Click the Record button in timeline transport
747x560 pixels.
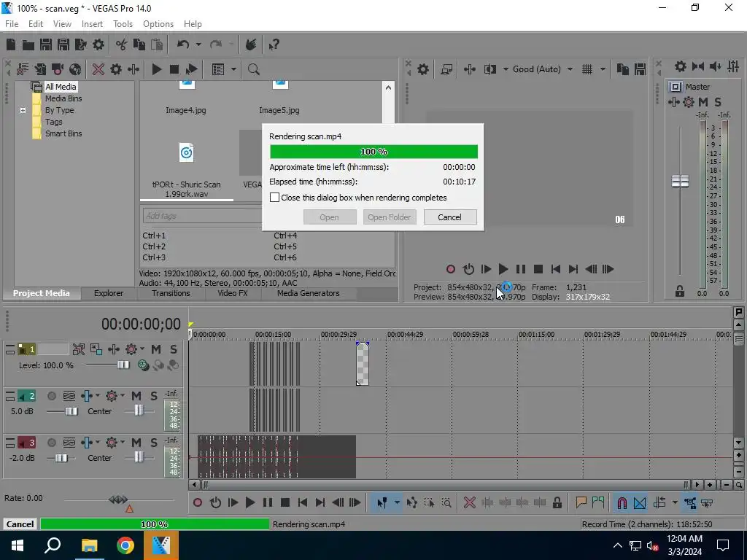coord(198,502)
